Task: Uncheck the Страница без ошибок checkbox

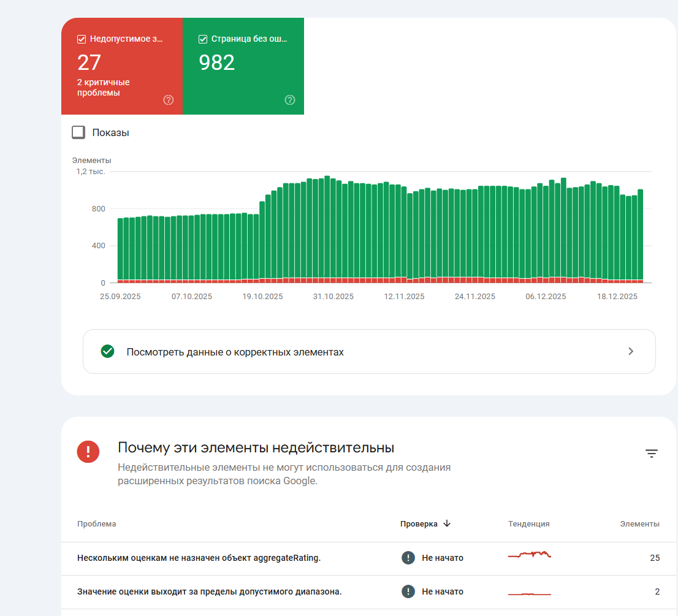Action: pos(203,39)
